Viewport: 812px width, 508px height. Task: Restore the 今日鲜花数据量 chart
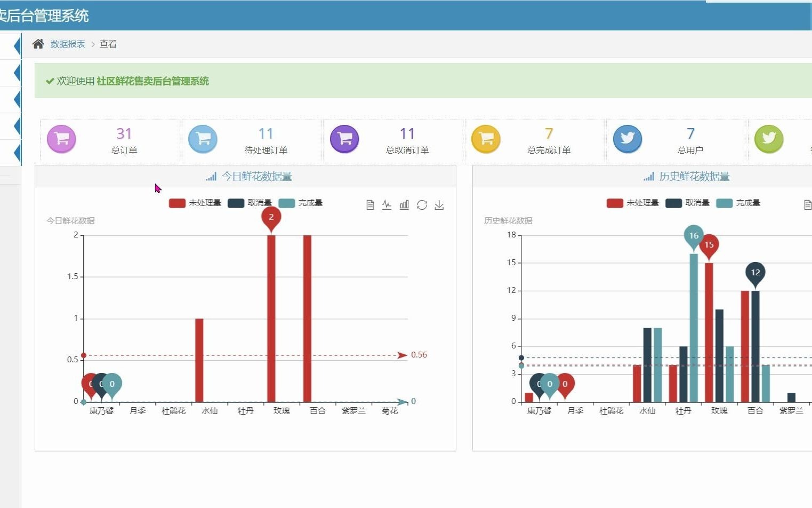point(422,205)
